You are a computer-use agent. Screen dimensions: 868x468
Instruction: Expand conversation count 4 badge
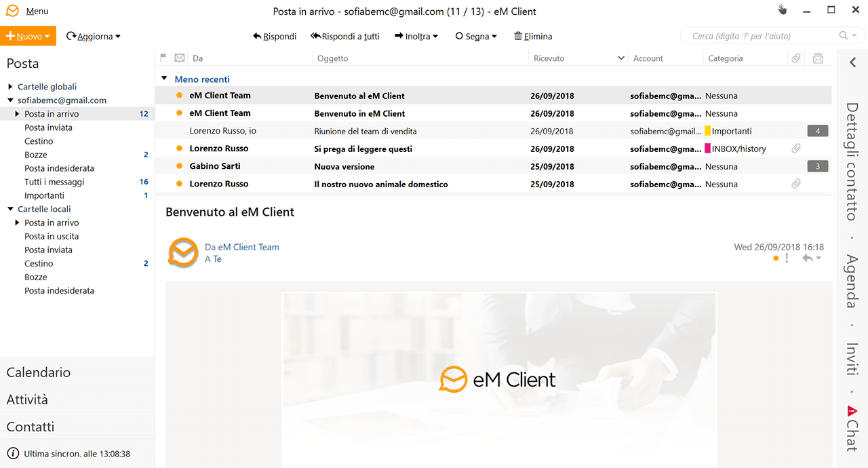(x=818, y=131)
